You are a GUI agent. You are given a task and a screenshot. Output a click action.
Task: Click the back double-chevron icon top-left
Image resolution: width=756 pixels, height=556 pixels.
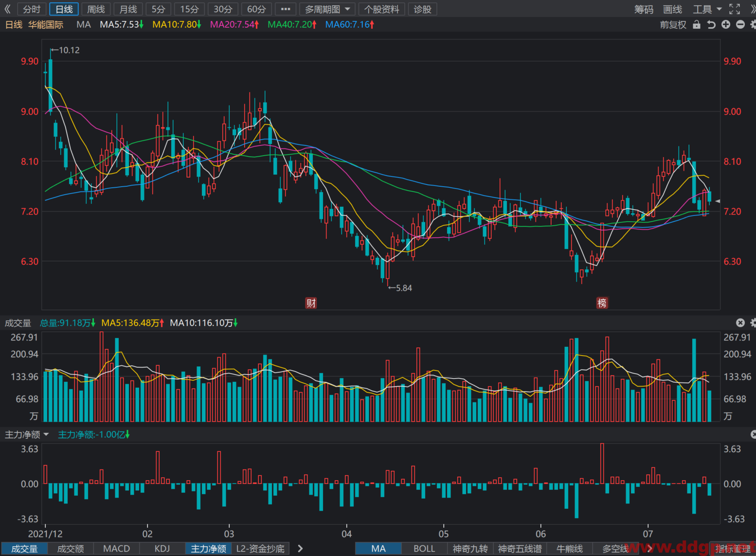tap(7, 9)
